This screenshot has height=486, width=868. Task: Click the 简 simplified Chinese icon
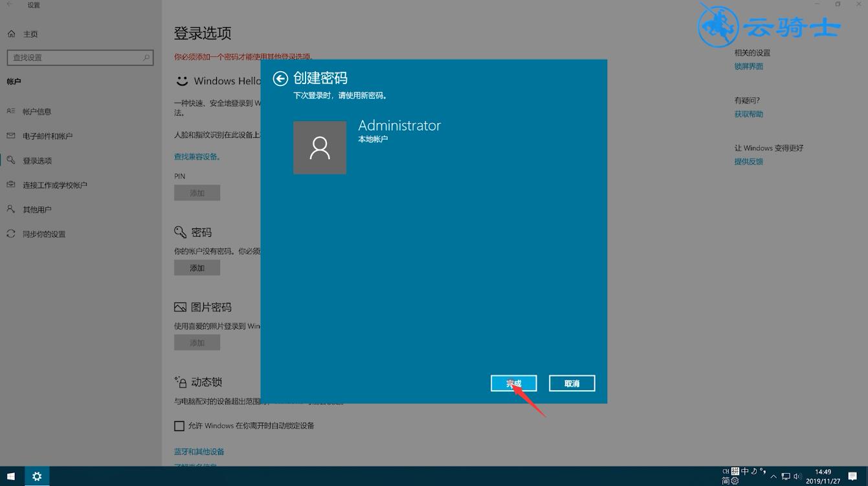pos(726,481)
